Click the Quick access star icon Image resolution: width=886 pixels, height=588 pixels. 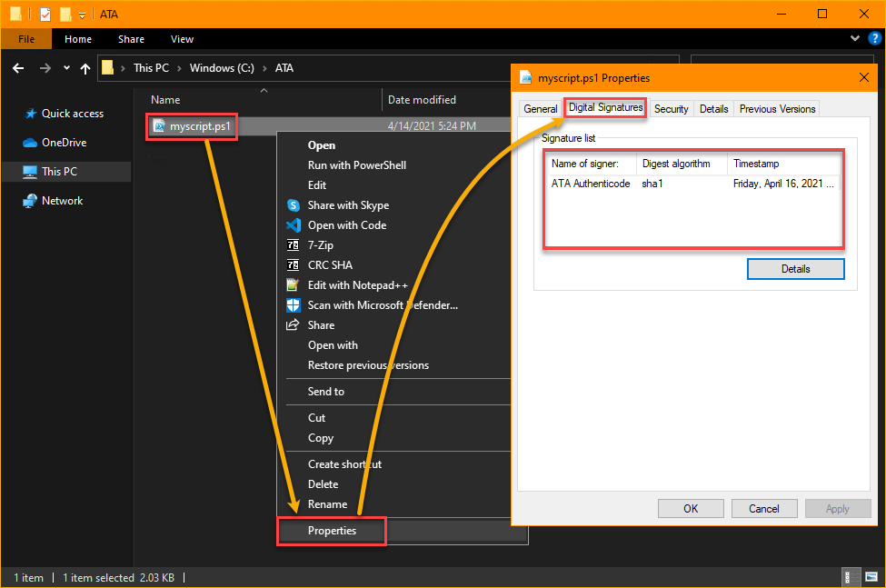click(x=31, y=114)
